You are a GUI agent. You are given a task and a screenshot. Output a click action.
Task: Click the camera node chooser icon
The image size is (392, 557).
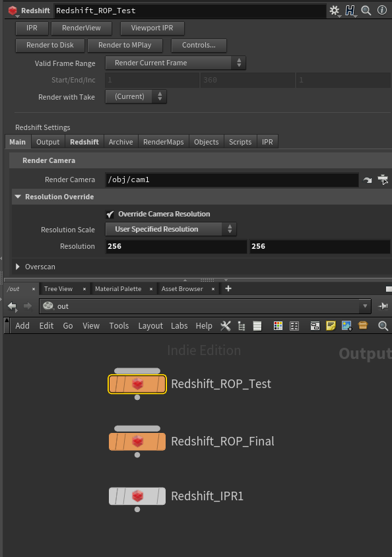(383, 180)
